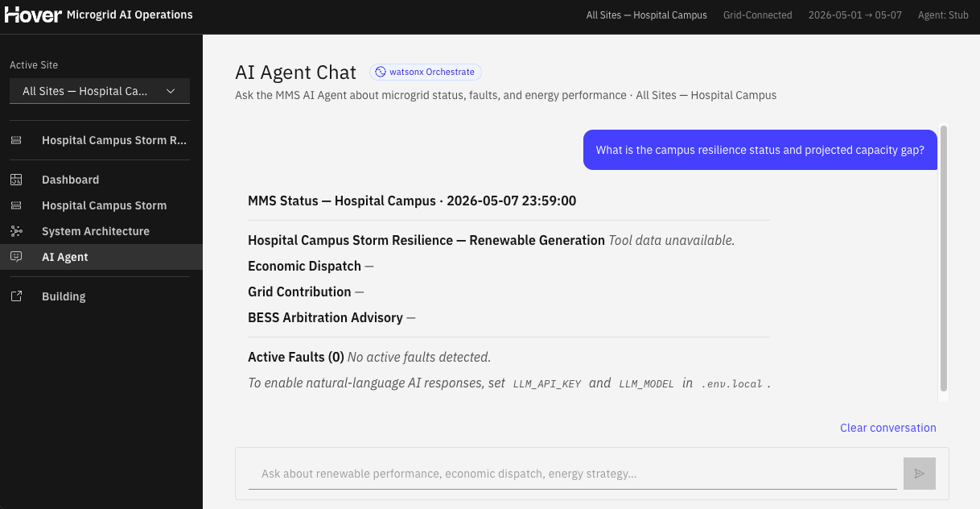Click Economic Dispatch line
980x509 pixels.
coord(311,266)
